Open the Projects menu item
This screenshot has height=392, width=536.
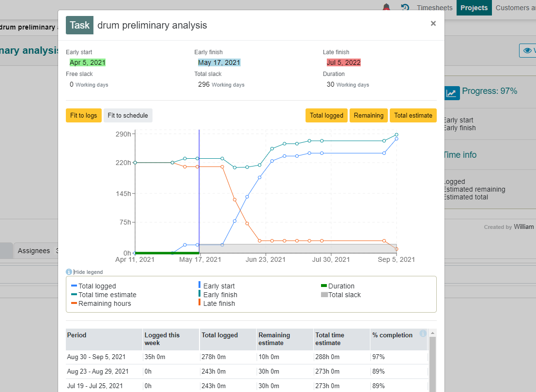tap(474, 8)
